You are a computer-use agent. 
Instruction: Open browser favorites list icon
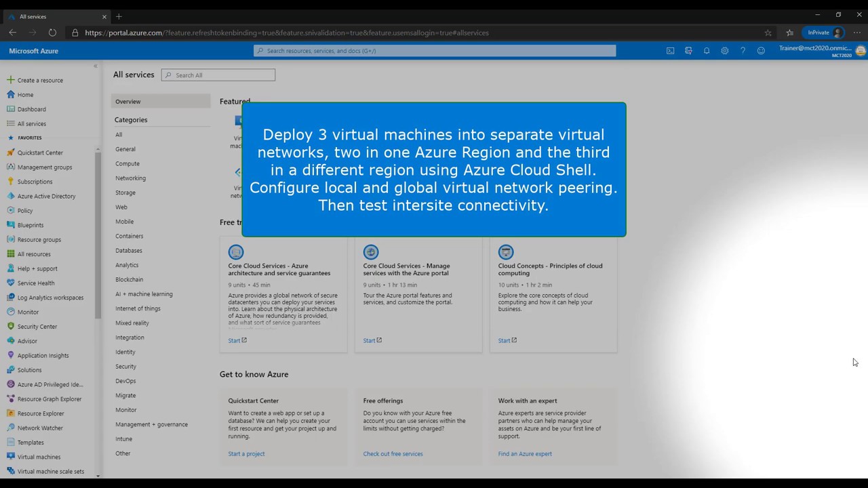pos(789,33)
